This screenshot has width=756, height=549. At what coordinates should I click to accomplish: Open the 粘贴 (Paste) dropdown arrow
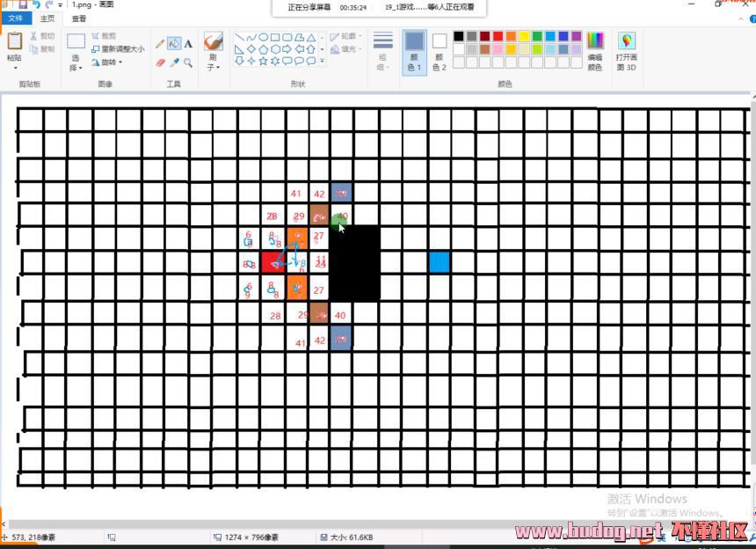(15, 68)
